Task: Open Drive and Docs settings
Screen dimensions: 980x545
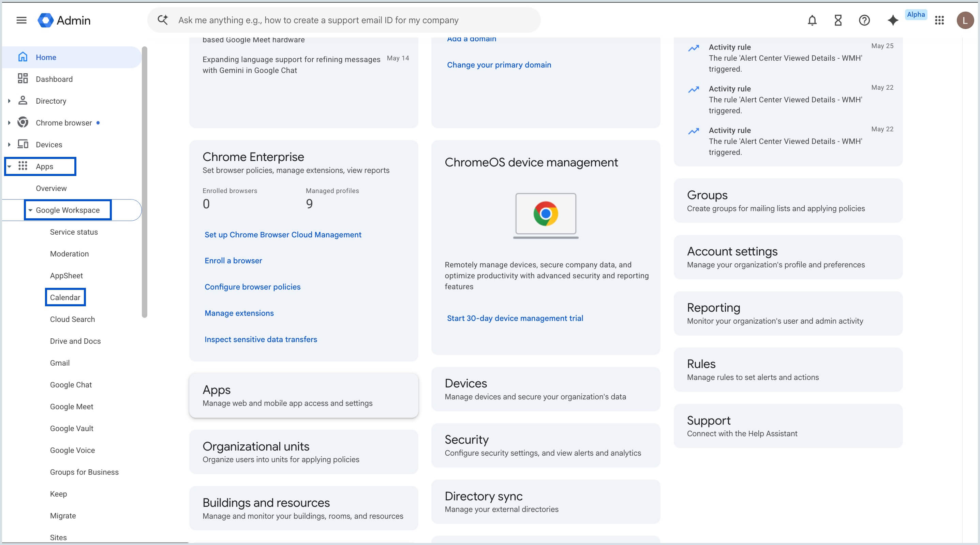Action: [75, 341]
